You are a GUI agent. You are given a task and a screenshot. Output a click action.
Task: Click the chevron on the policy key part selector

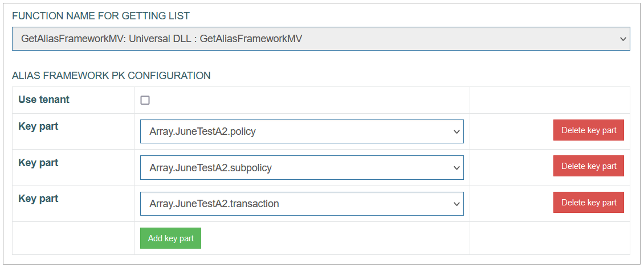point(456,131)
